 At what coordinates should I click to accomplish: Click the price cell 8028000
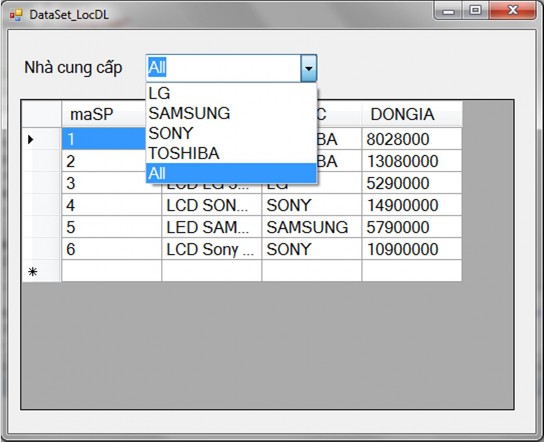tap(412, 139)
